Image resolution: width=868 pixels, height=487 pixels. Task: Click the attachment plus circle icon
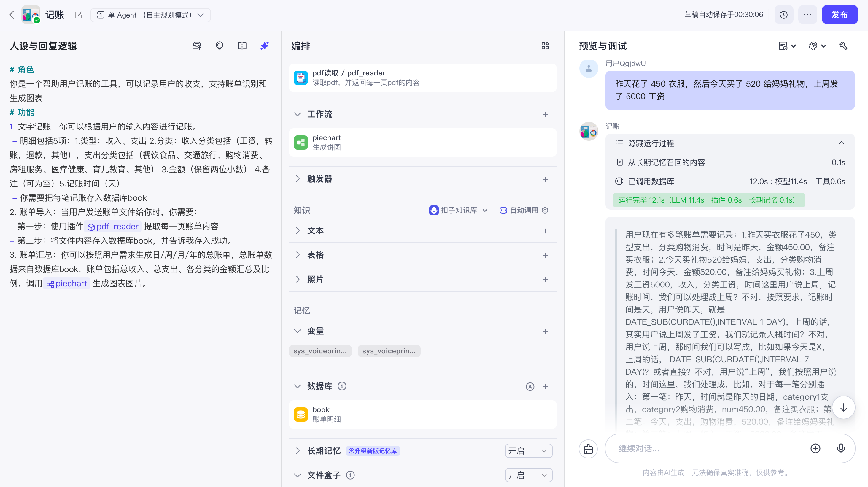point(815,449)
